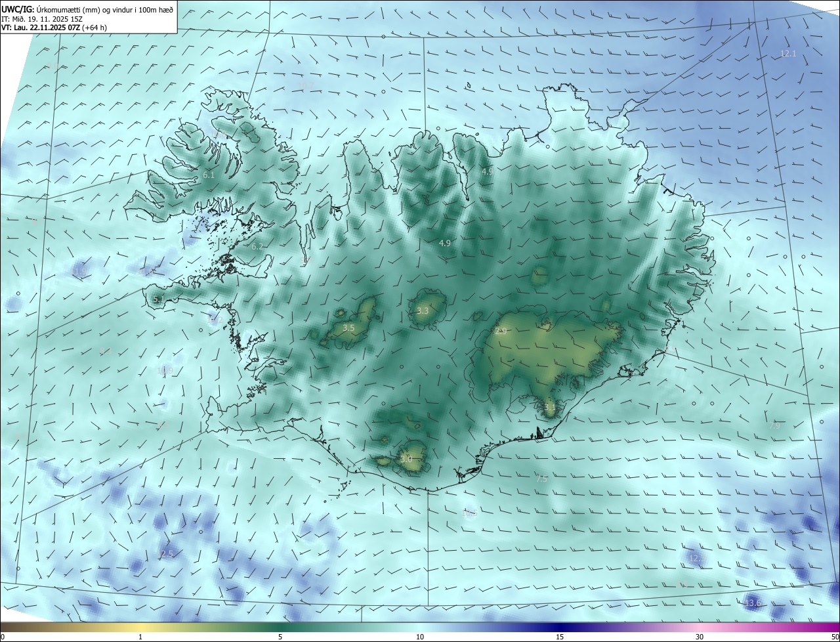Click the 11.9 value west of Iceland
This screenshot has width=840, height=642.
tap(79, 271)
